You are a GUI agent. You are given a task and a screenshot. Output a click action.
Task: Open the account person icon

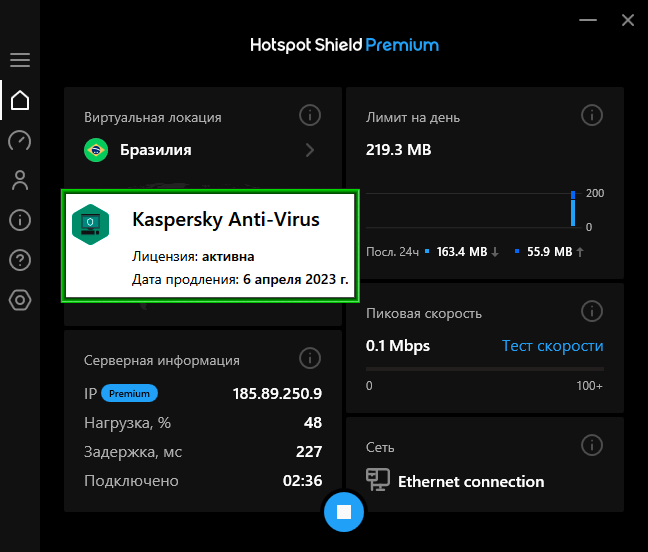pyautogui.click(x=20, y=180)
